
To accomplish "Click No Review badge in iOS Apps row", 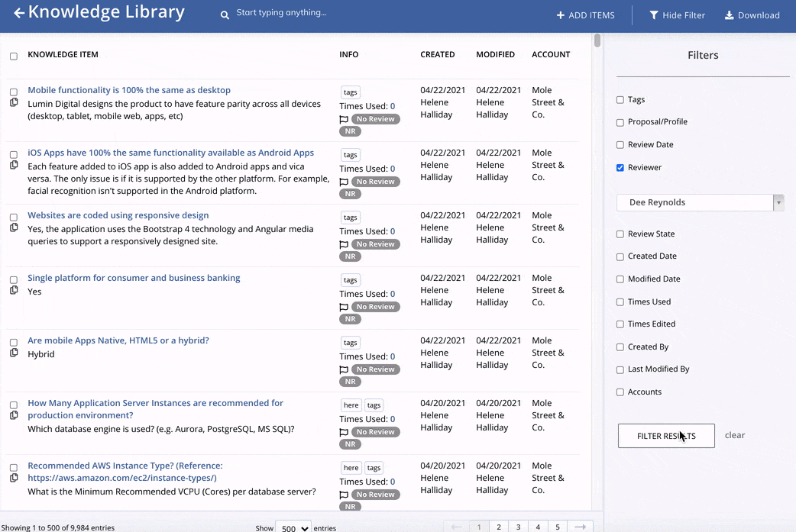I will pos(376,182).
